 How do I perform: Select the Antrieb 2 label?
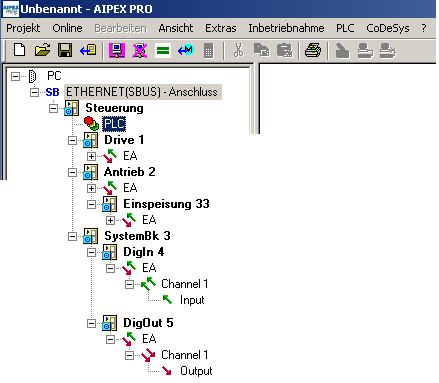point(130,172)
